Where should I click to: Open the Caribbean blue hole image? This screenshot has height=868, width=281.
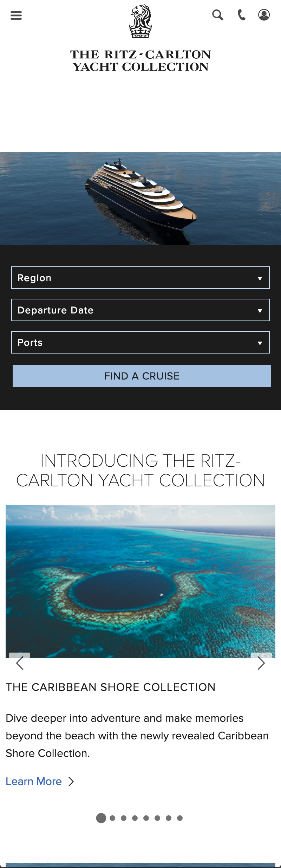140,581
